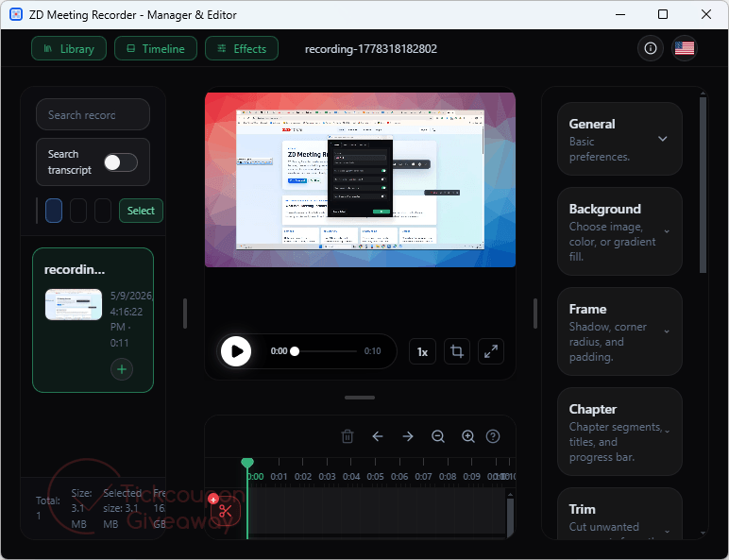The image size is (729, 560).
Task: Click the green playhead marker
Action: point(247,463)
